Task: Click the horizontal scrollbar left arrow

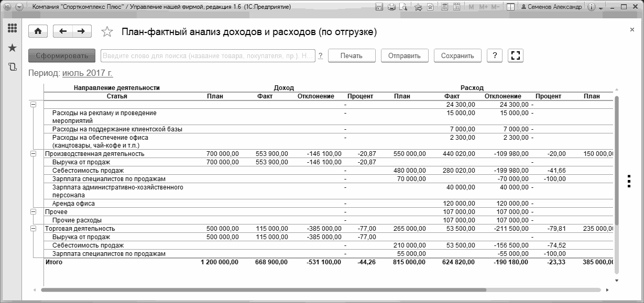Action: 35,289
